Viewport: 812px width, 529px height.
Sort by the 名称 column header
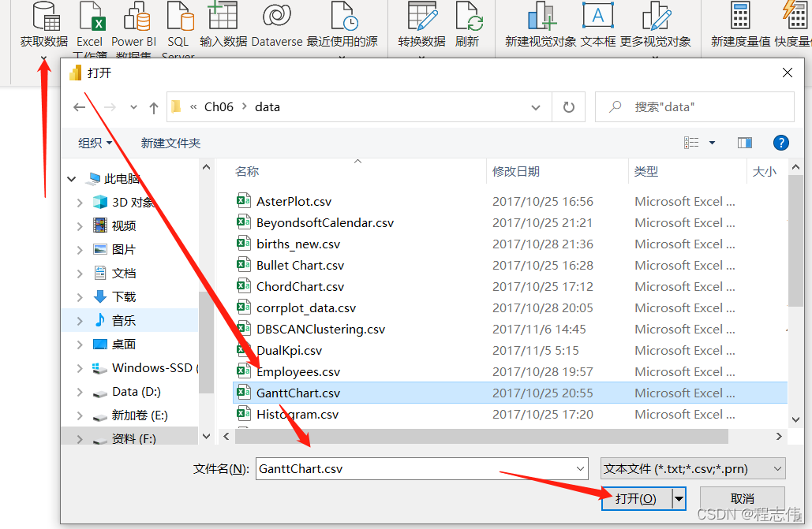pos(246,172)
